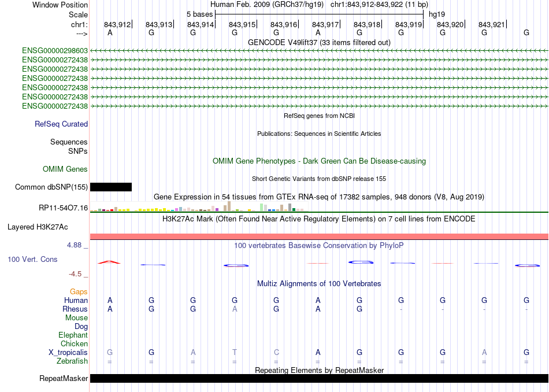The height and width of the screenshot is (392, 549).
Task: Click the Short Genetic Variants dbSNP title
Action: [x=319, y=179]
